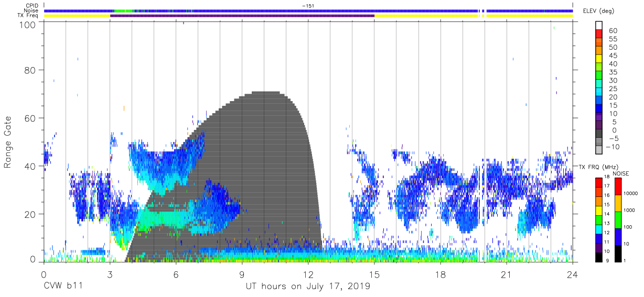Screen dimensions: 644x297
Task: Click the UT hours on July 17, 2019 title
Action: pyautogui.click(x=308, y=287)
